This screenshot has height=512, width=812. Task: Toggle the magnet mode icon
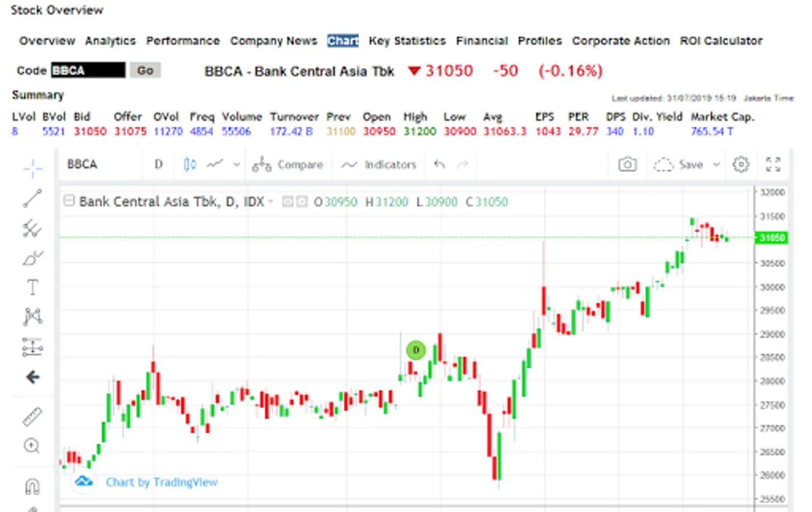pos(32,487)
